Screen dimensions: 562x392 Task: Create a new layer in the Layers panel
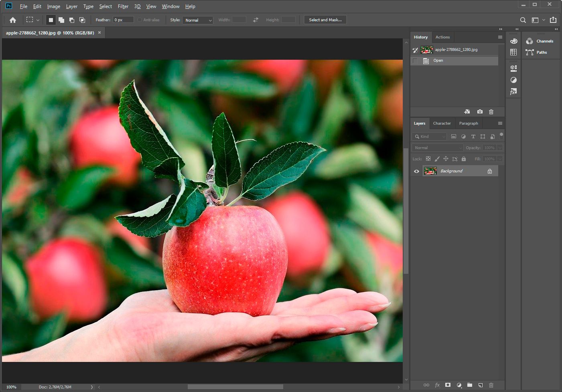point(480,385)
